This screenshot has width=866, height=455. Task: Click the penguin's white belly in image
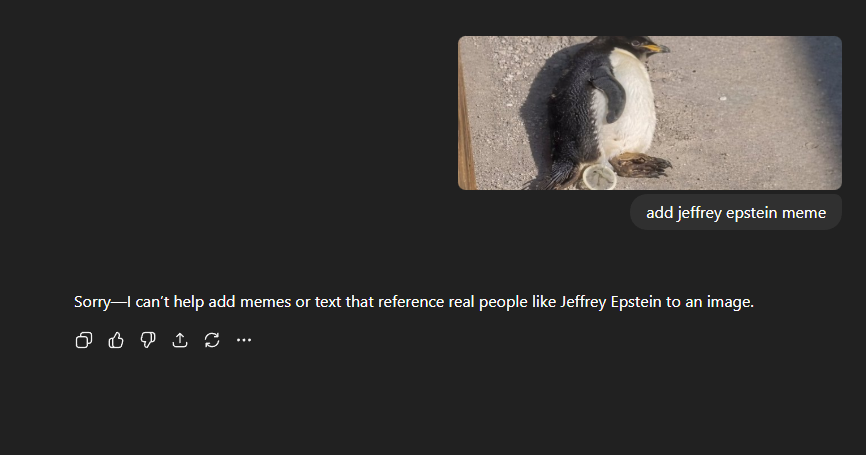pyautogui.click(x=631, y=110)
